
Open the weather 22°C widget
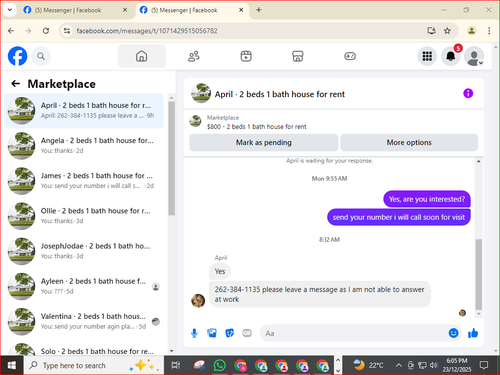(367, 365)
